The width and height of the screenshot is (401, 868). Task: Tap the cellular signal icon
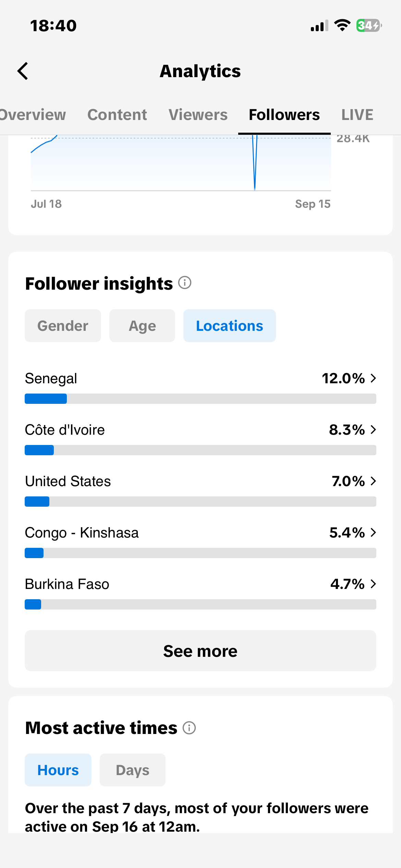pyautogui.click(x=319, y=26)
